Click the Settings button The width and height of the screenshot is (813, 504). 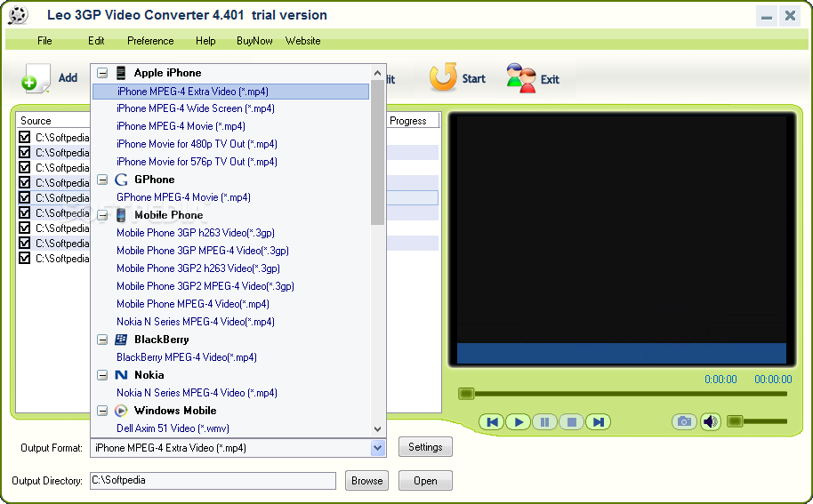coord(425,447)
